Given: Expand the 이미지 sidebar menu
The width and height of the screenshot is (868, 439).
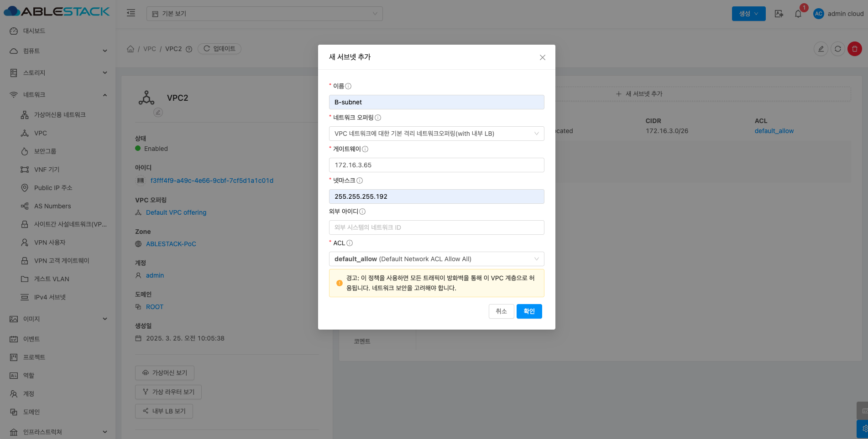Looking at the screenshot, I should (58, 319).
